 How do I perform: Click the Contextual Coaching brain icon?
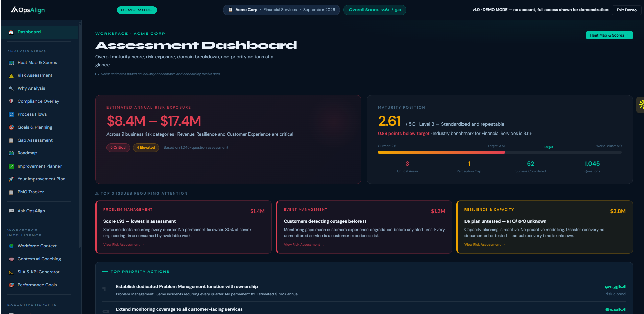click(11, 259)
